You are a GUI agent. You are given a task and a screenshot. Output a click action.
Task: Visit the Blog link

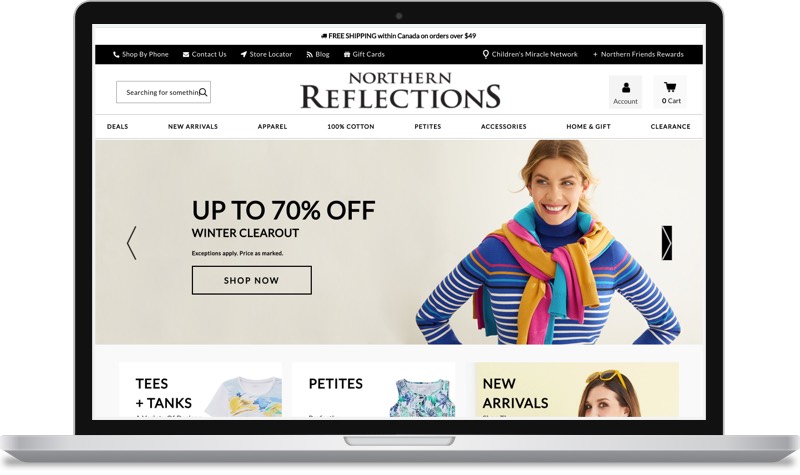point(318,54)
